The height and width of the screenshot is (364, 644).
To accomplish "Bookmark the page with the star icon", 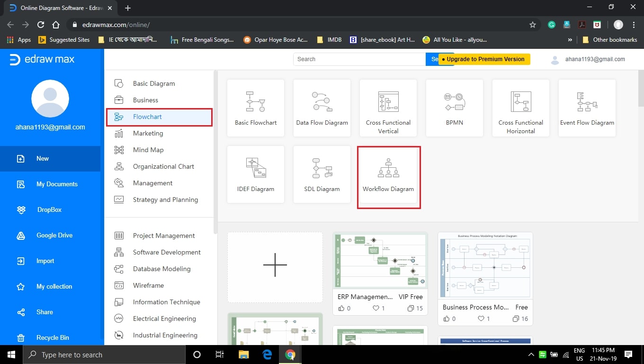I will (533, 24).
